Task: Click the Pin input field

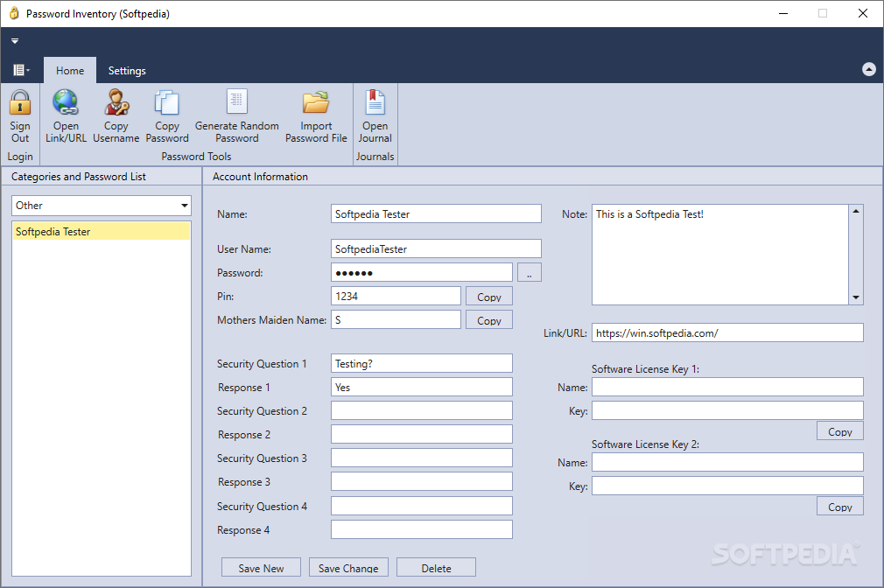Action: pos(396,296)
